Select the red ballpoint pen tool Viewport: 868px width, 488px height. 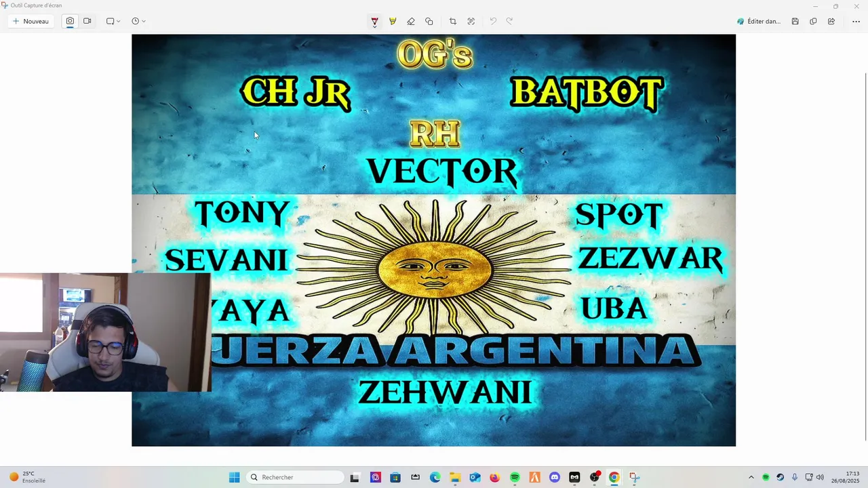click(374, 22)
